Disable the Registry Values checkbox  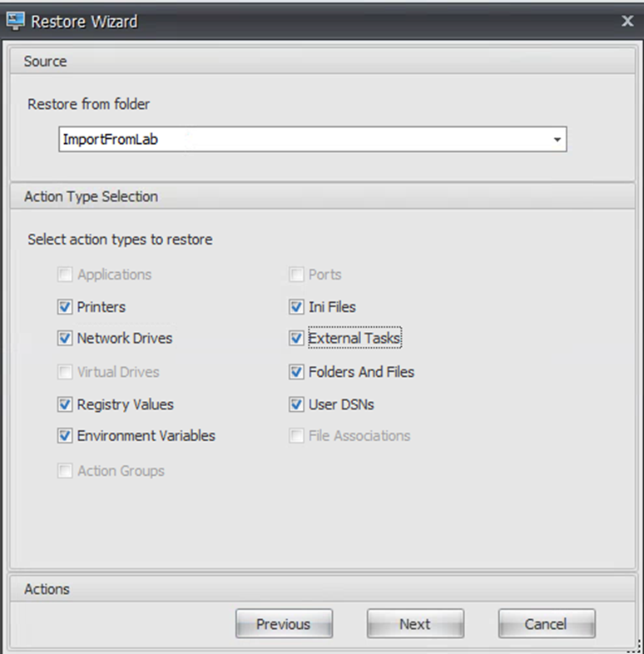click(65, 404)
